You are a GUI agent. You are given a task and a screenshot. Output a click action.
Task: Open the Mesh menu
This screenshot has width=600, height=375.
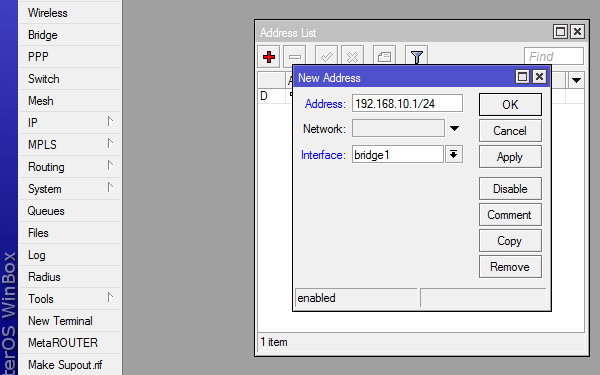70,101
